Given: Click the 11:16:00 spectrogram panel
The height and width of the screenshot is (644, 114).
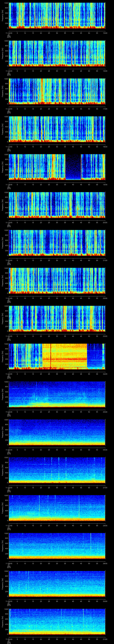Looking at the screenshot, I should [x=57, y=91].
